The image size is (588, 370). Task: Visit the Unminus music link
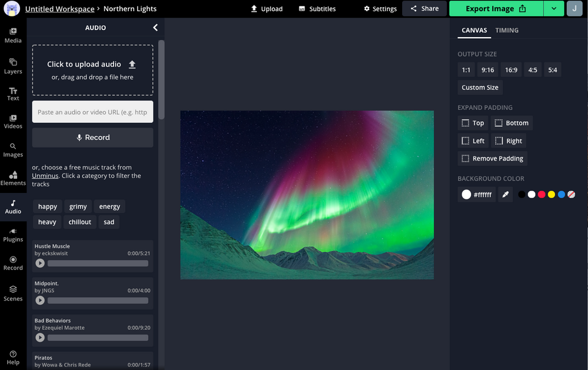45,175
